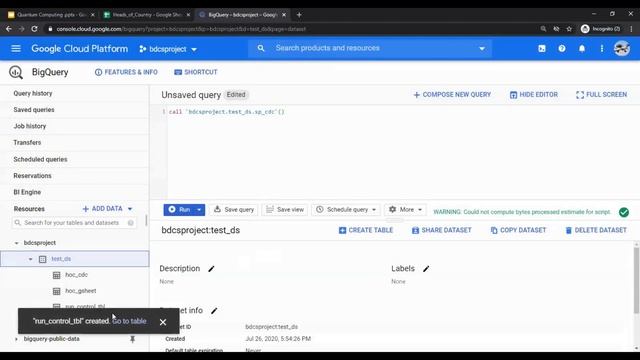Collapse the test_ds dataset node
This screenshot has height=360, width=640.
(30, 259)
